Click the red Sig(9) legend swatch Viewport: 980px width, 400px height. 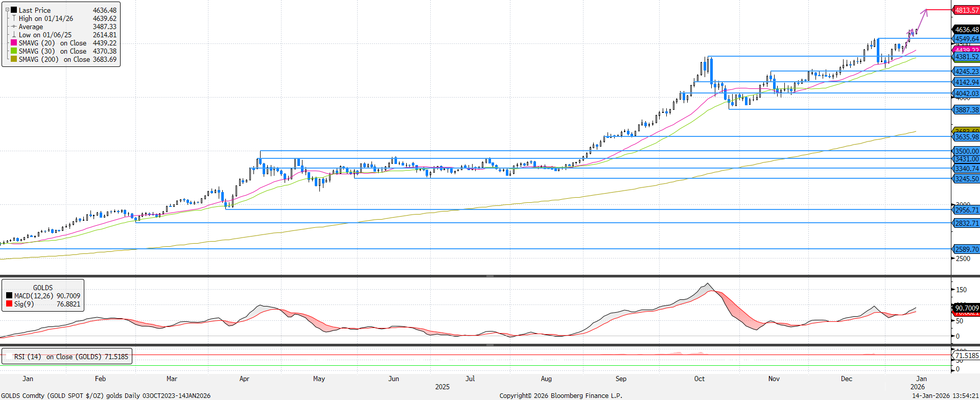(9, 304)
